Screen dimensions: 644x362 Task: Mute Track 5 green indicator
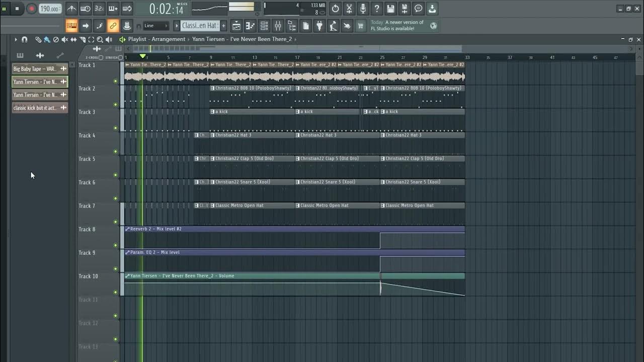pyautogui.click(x=115, y=175)
